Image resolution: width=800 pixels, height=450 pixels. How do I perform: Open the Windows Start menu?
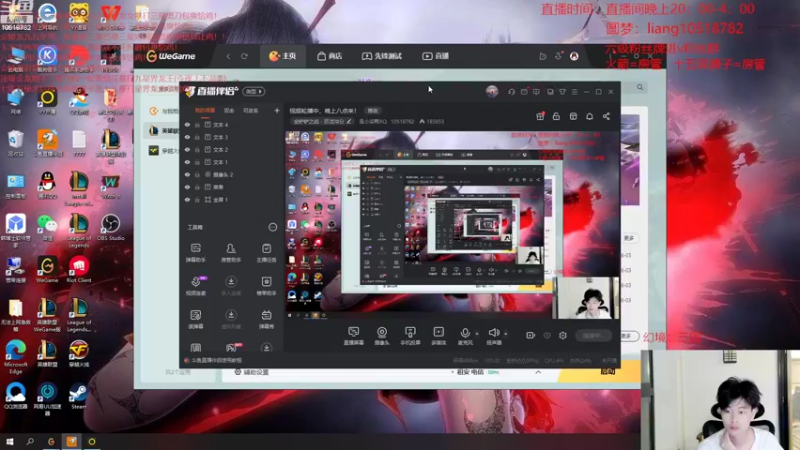(x=9, y=441)
